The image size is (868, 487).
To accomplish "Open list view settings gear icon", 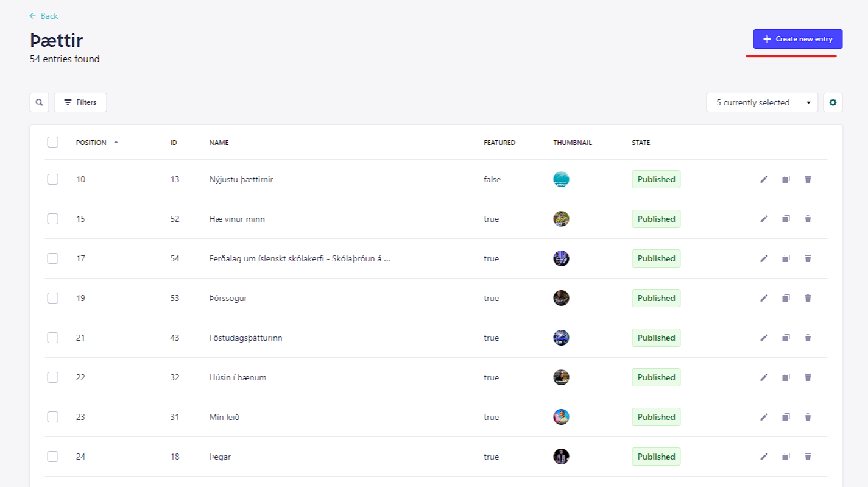I will (x=833, y=102).
